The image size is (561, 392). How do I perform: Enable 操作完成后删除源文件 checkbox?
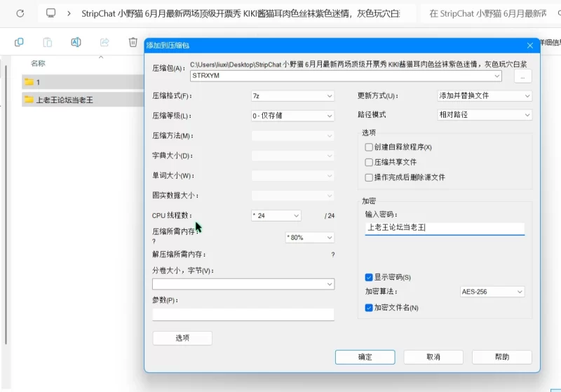tap(369, 177)
